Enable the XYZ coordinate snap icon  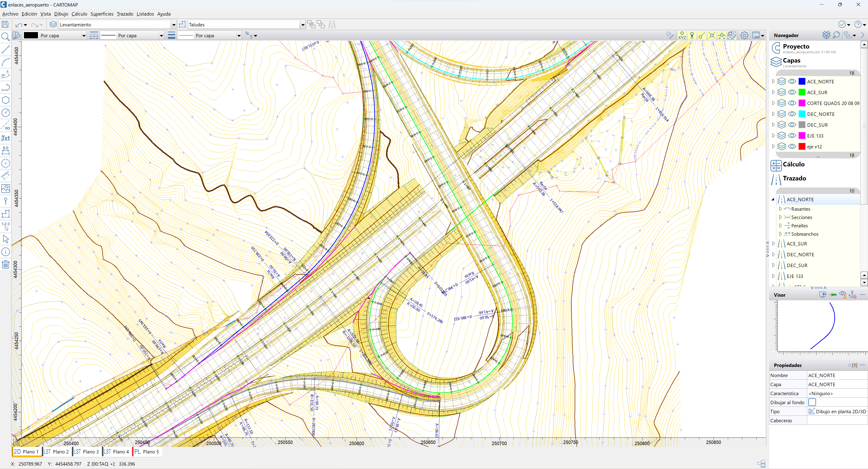682,35
